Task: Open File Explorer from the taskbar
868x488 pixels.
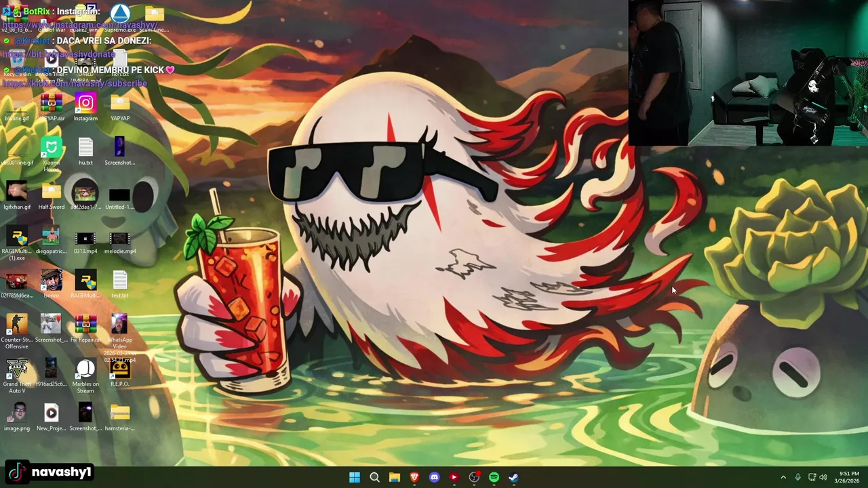Action: [x=394, y=477]
